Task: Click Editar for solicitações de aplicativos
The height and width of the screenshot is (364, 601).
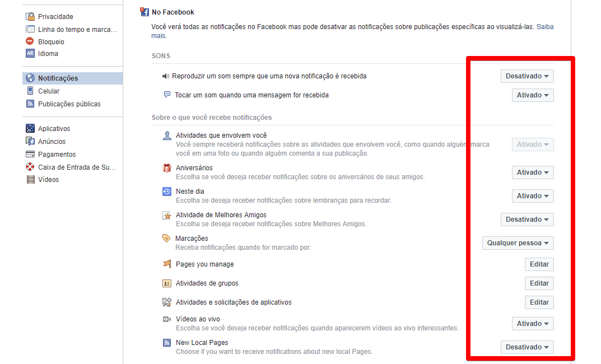Action: pyautogui.click(x=539, y=302)
